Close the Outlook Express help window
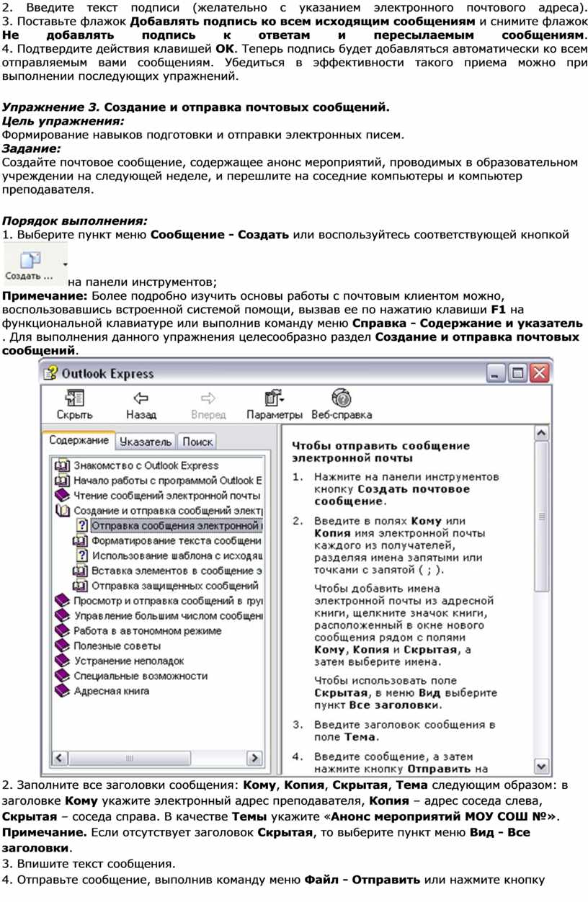 (540, 373)
